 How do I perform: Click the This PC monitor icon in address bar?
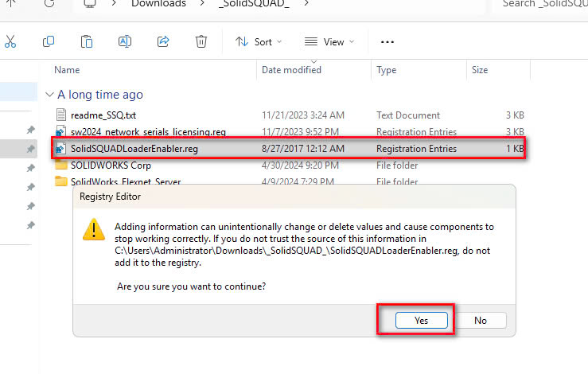point(90,3)
